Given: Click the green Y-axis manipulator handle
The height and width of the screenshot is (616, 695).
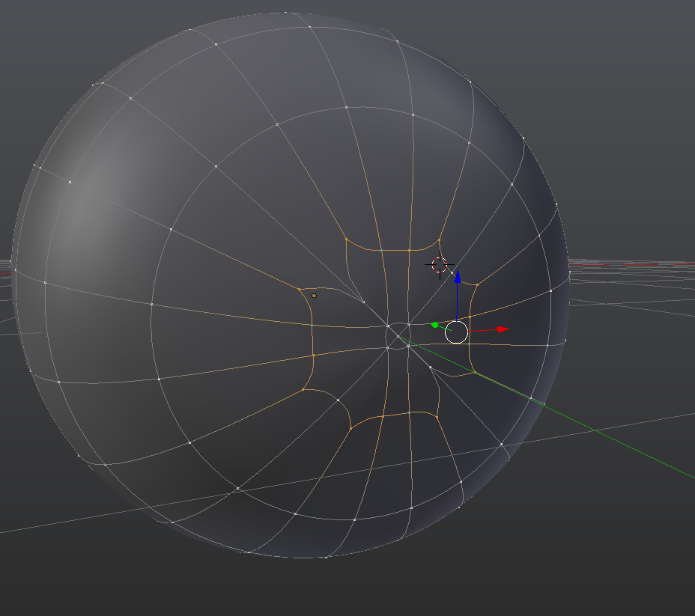Looking at the screenshot, I should (x=435, y=325).
